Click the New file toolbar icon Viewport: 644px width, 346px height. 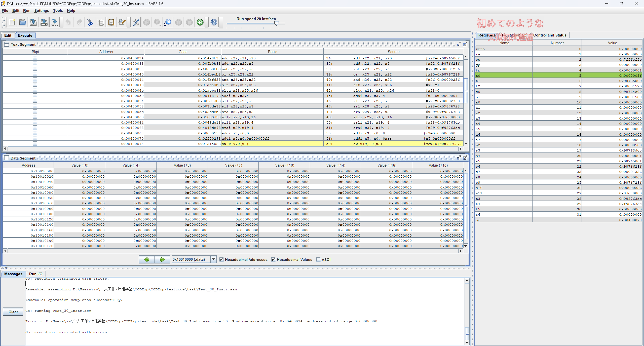(x=12, y=22)
